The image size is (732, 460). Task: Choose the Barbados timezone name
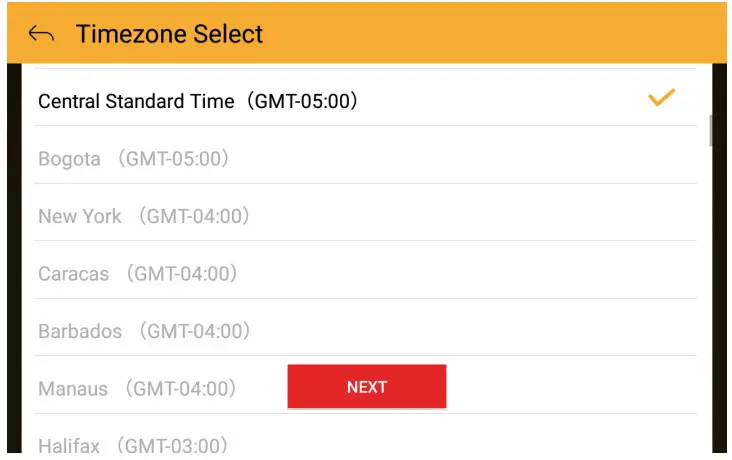80,331
